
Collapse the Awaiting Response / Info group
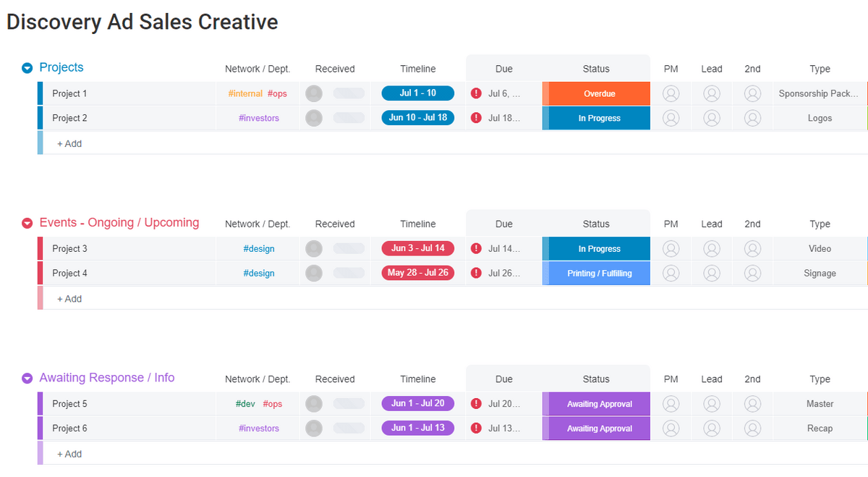27,378
